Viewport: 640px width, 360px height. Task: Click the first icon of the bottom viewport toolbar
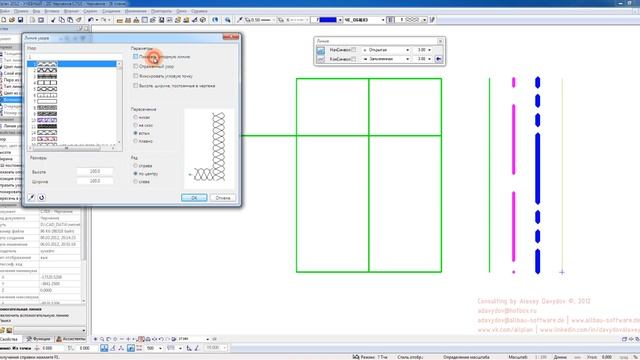[96, 339]
